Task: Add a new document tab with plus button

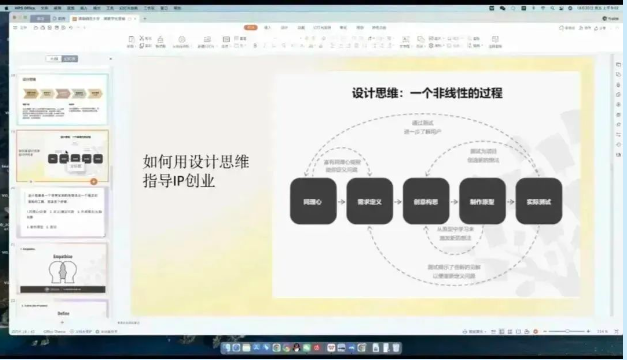Action: pyautogui.click(x=145, y=18)
